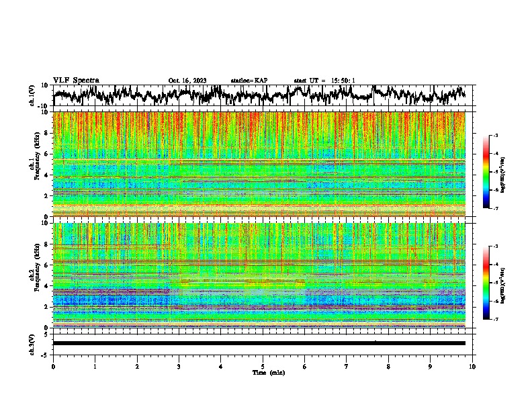Screen dimensions: 532x411
Task: Click the 'Time (min)' axis label
Action: [269, 373]
